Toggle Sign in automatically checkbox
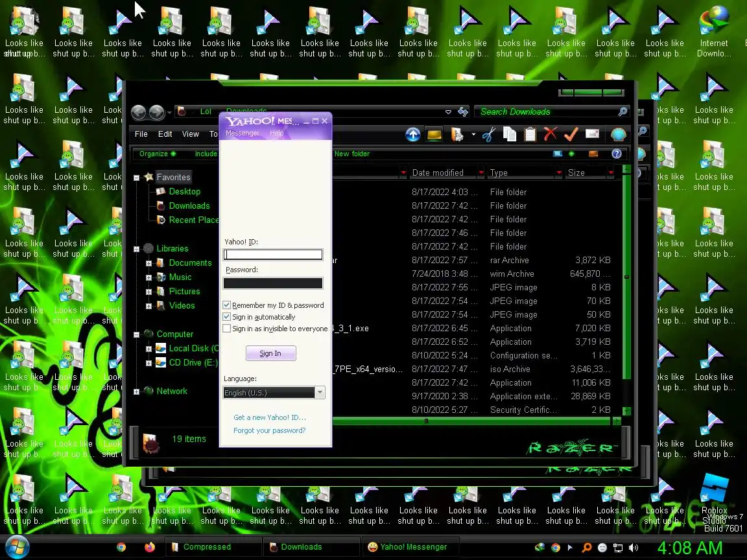The width and height of the screenshot is (747, 560). 227,317
